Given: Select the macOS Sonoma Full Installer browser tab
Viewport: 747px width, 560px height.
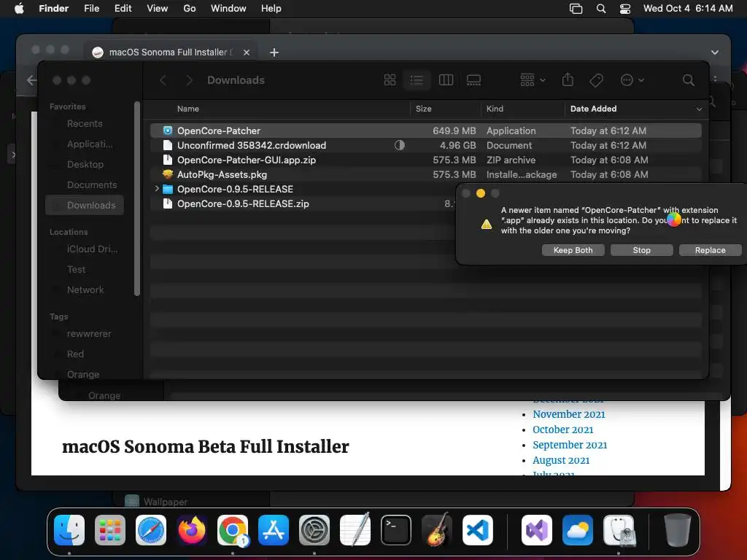Looking at the screenshot, I should click(171, 52).
